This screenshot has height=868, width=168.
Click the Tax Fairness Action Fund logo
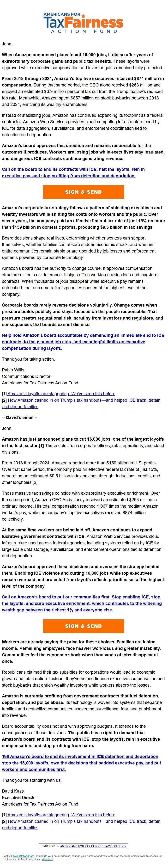click(x=84, y=22)
